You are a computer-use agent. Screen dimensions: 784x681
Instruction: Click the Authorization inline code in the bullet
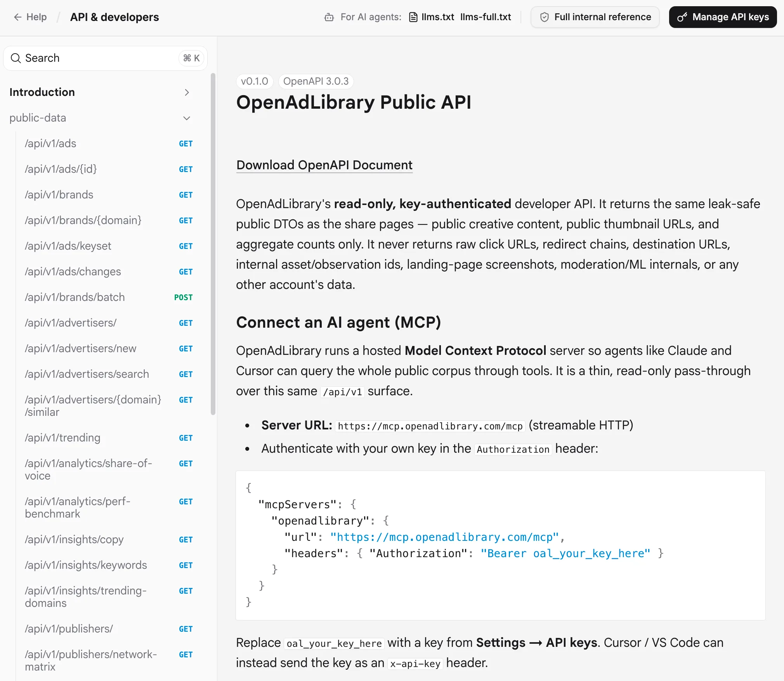click(x=513, y=449)
